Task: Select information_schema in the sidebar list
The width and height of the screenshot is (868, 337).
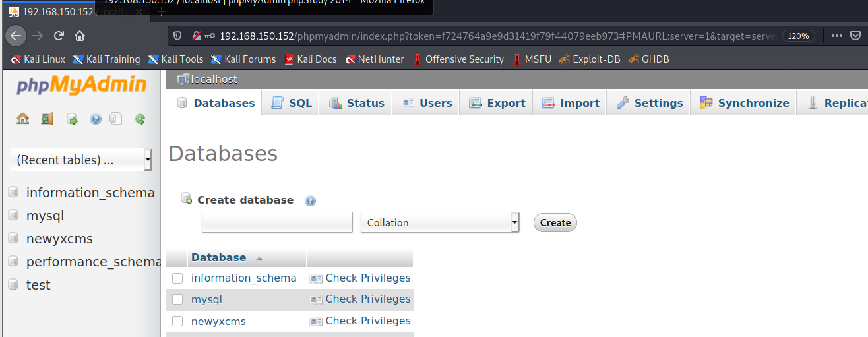Action: coord(90,193)
